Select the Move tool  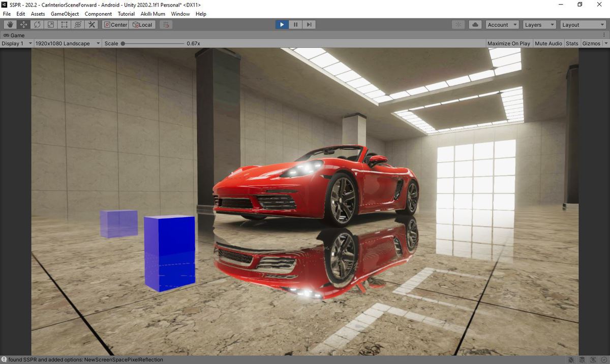[x=23, y=24]
